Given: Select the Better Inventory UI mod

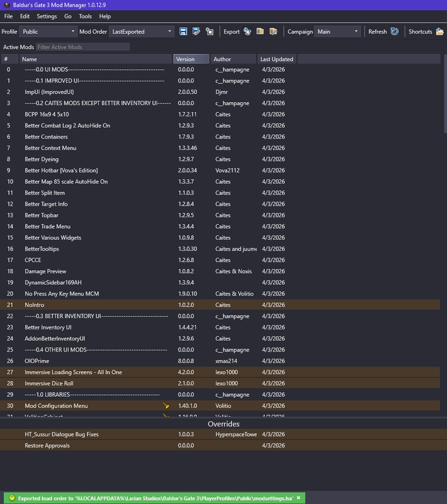Looking at the screenshot, I should tap(220, 327).
